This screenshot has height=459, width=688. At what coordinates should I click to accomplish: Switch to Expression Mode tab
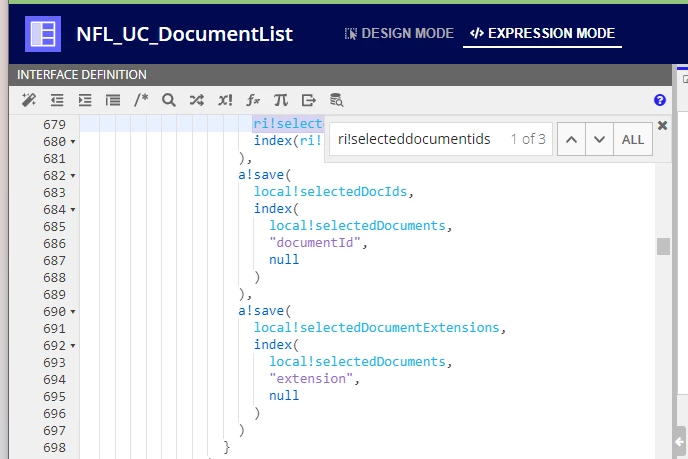pos(542,33)
